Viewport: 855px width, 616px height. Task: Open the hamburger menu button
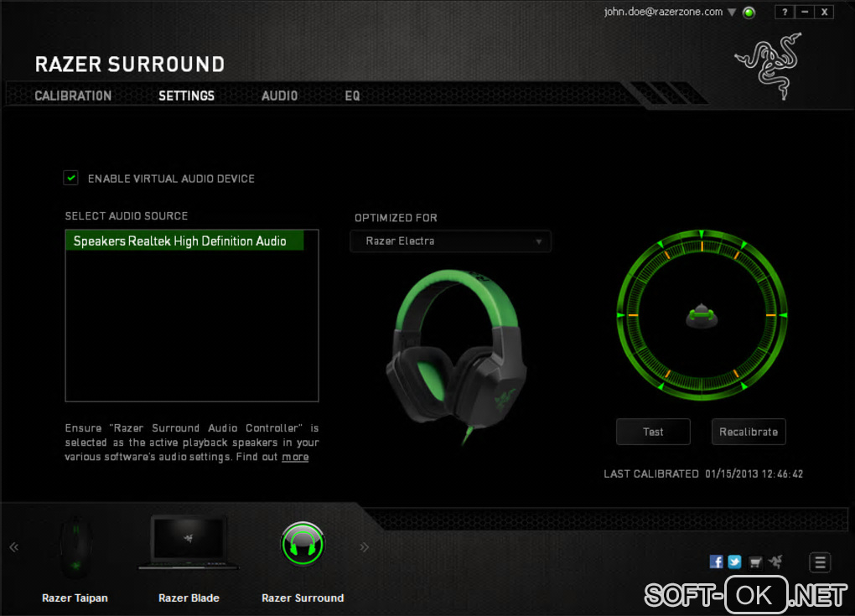(820, 562)
